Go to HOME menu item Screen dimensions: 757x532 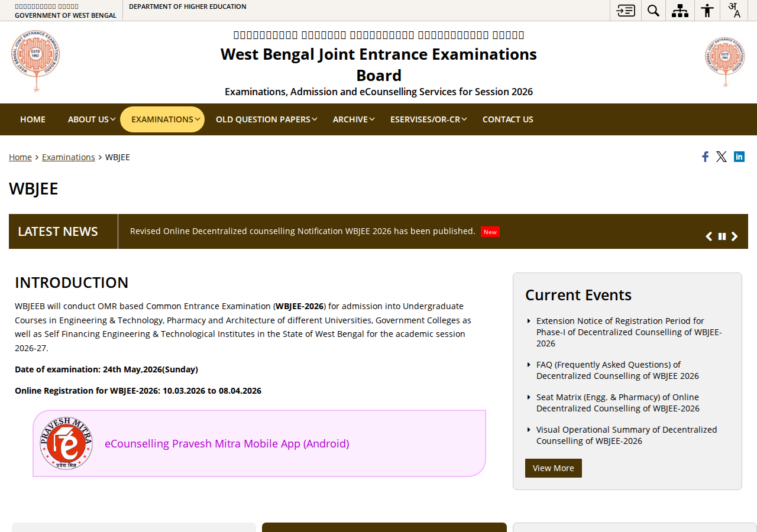pyautogui.click(x=33, y=119)
